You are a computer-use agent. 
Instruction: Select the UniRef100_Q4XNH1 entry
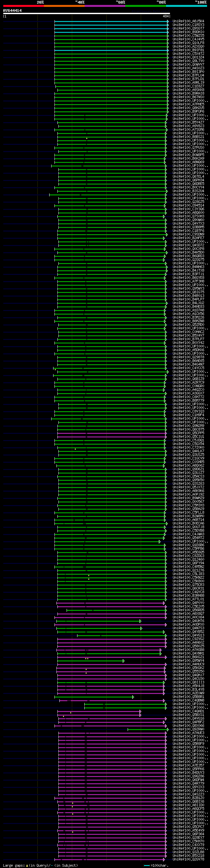click(x=188, y=654)
